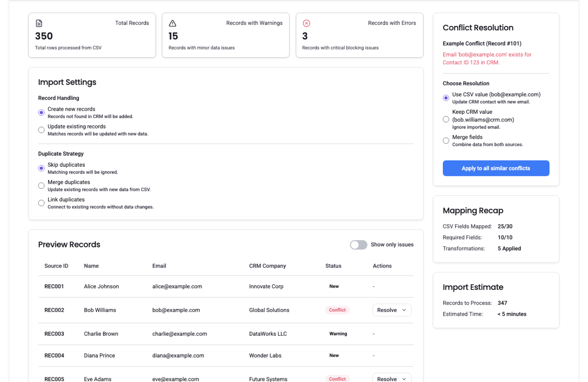Click chevron arrow on Eve Adams Resolve
Viewport: 588px width, 382px height.
coord(404,379)
